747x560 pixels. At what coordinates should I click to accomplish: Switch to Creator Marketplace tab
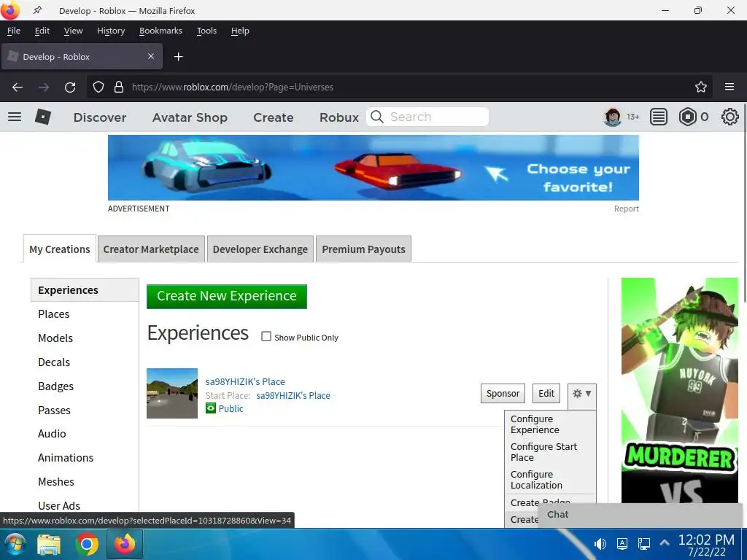[x=151, y=249]
